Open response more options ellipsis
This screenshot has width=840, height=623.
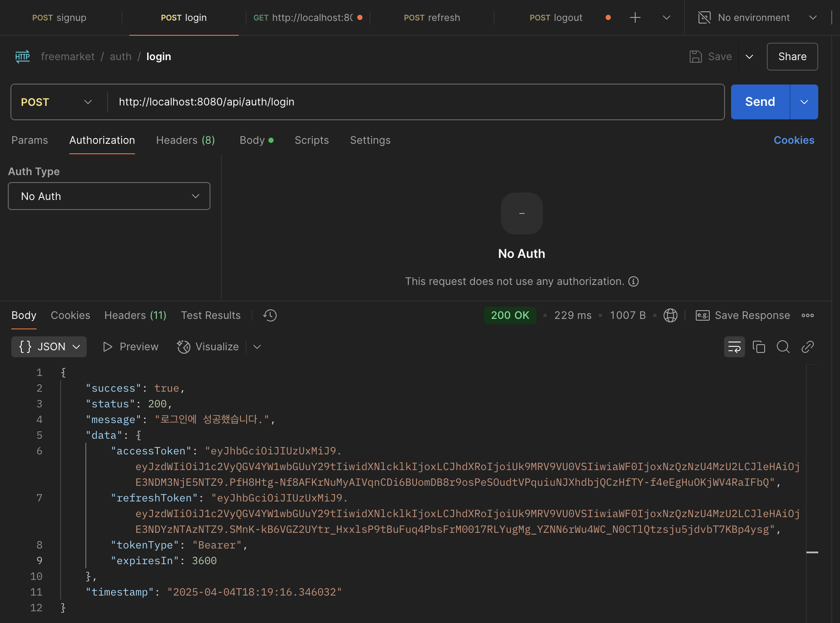coord(807,315)
